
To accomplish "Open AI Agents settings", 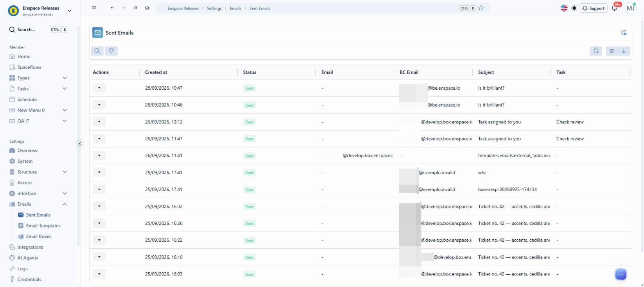I will point(28,258).
